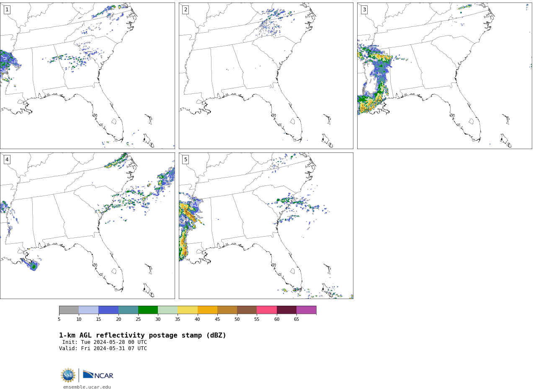This screenshot has height=392, width=536.
Task: Click the panel label number 3
Action: pos(364,10)
